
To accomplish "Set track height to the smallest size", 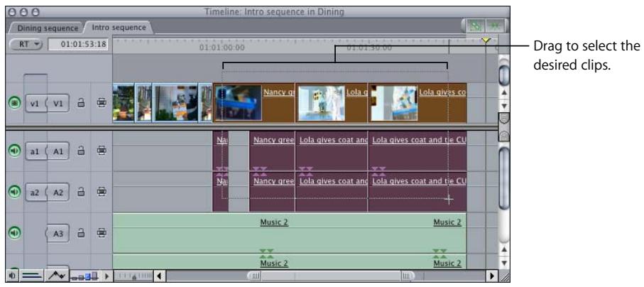I will tap(73, 278).
